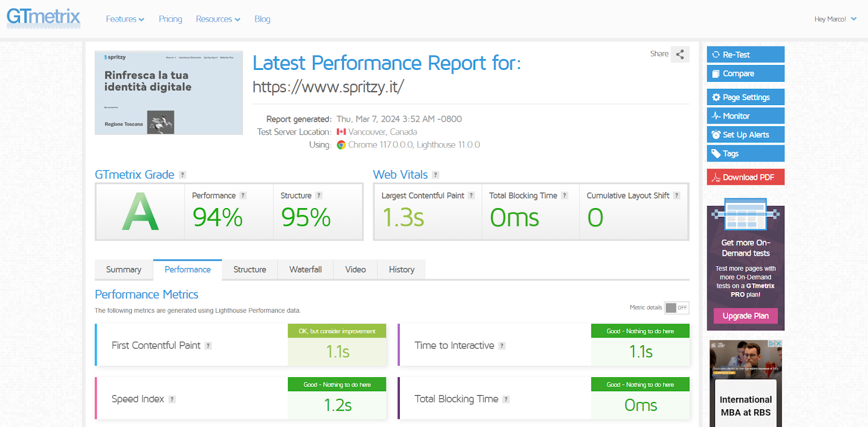Click the 1.3s Largest Contentful Paint value
The image size is (868, 427).
403,218
